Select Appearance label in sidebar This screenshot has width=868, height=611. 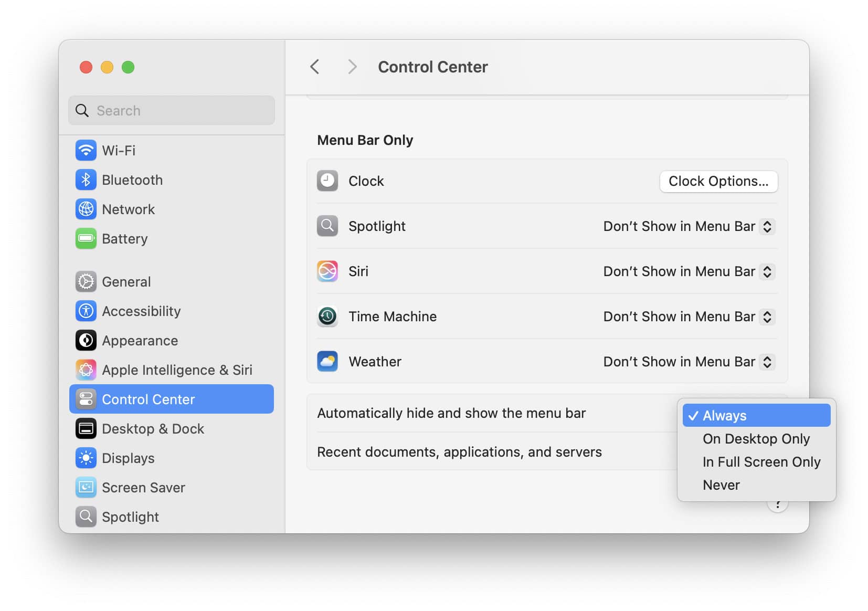(140, 341)
